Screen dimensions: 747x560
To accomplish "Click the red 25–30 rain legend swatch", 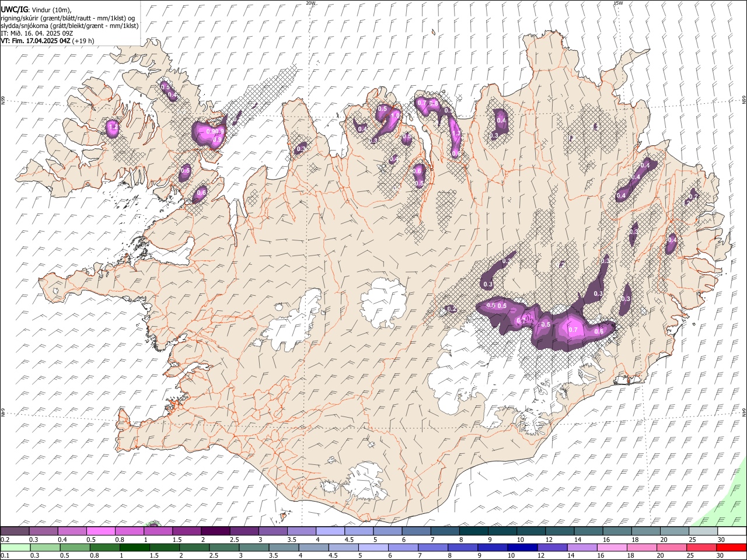I will point(701,547).
